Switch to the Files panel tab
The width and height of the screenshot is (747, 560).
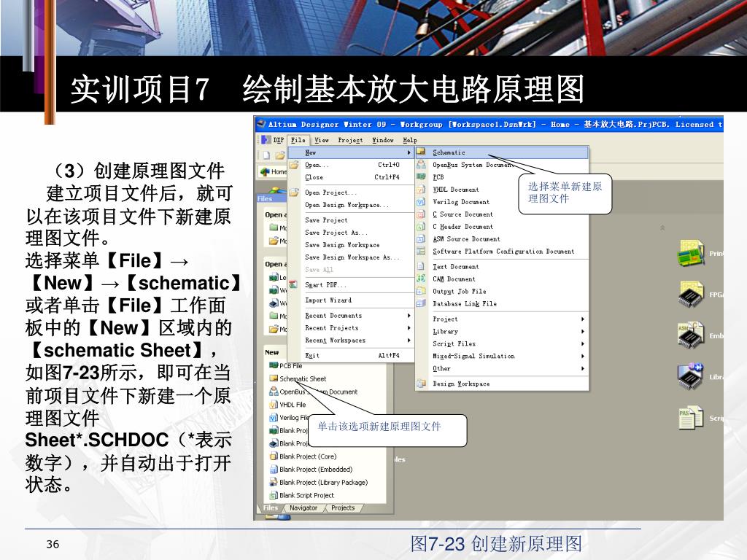pos(270,508)
